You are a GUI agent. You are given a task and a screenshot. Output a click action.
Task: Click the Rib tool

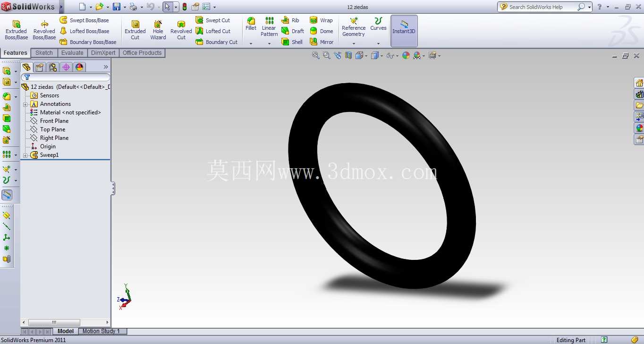pyautogui.click(x=290, y=20)
